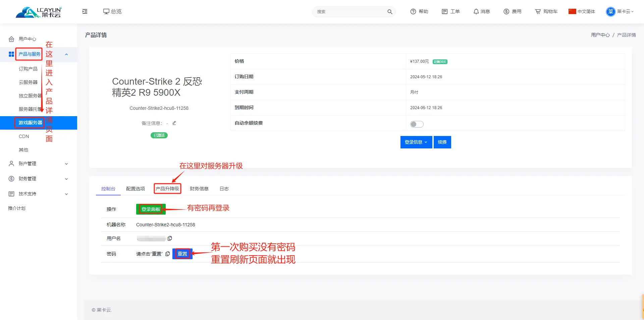The height and width of the screenshot is (320, 644).
Task: Click the expiry date 2024-06-12 18:26
Action: pyautogui.click(x=426, y=108)
